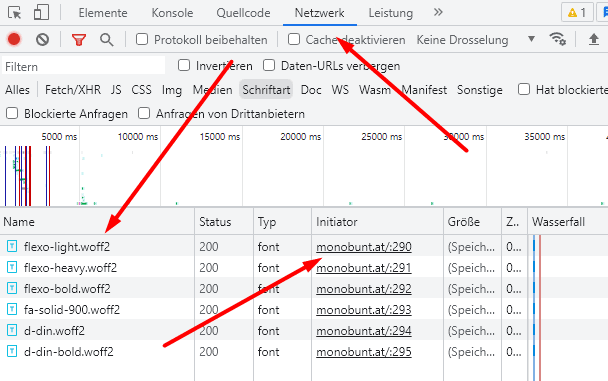Sort by the Name column header
This screenshot has height=381, width=608.
pyautogui.click(x=97, y=222)
